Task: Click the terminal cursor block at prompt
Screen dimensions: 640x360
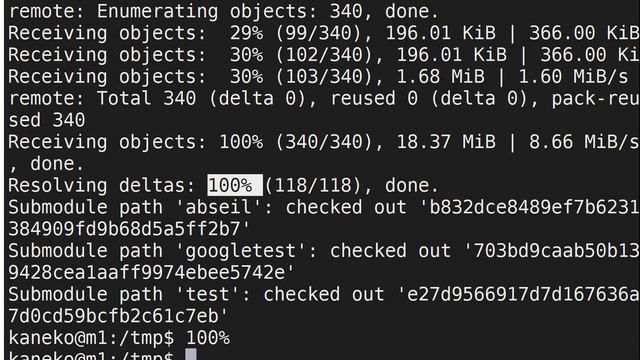Action: [x=191, y=354]
